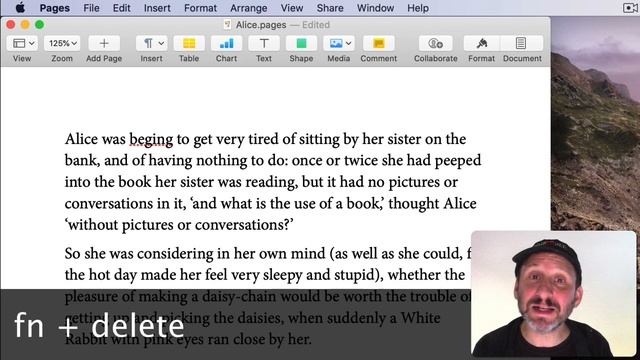Open the Zoom 125% dropdown
The height and width of the screenshot is (360, 640).
pyautogui.click(x=62, y=43)
